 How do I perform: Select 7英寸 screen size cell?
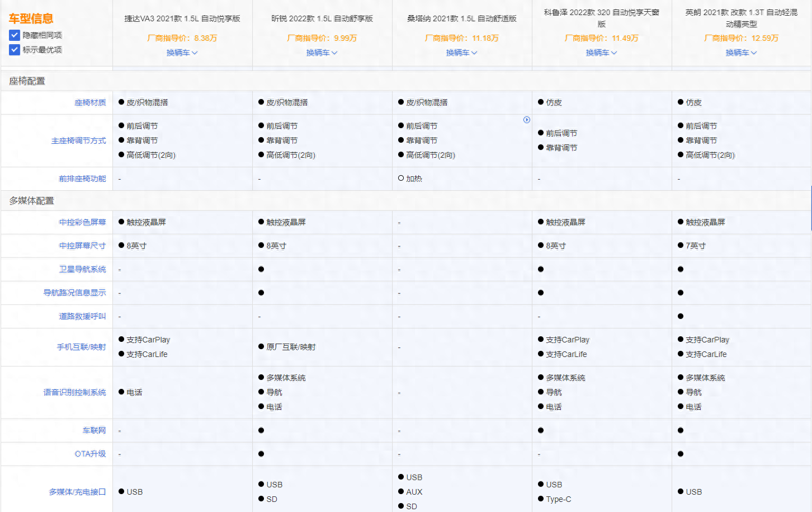click(x=691, y=246)
